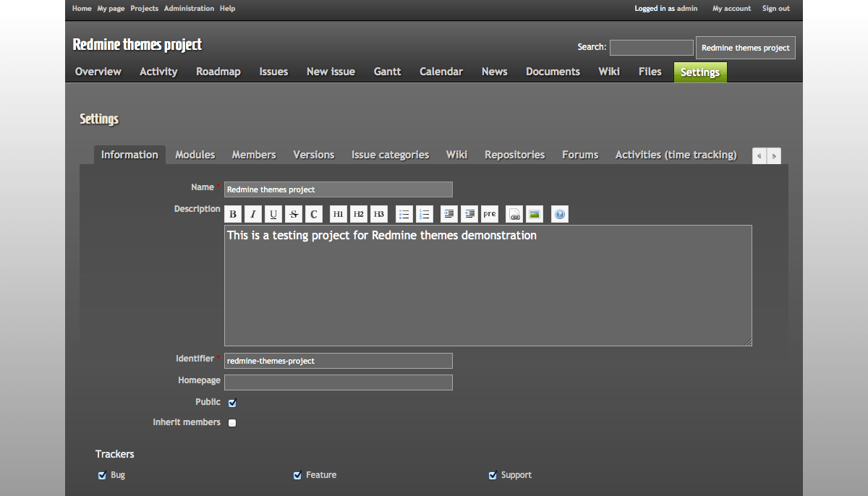Open the Activity menu item
The width and height of the screenshot is (868, 496).
pos(158,72)
